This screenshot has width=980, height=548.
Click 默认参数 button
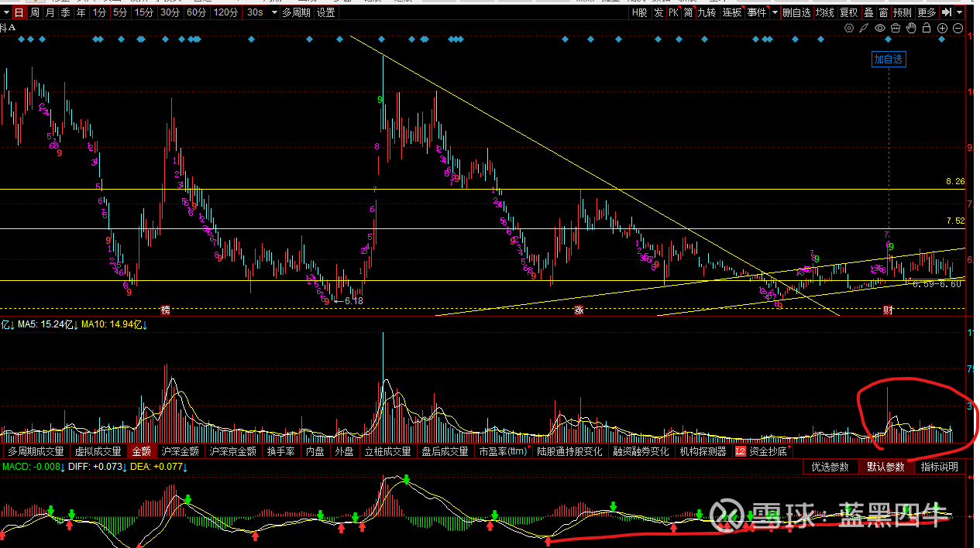click(885, 467)
